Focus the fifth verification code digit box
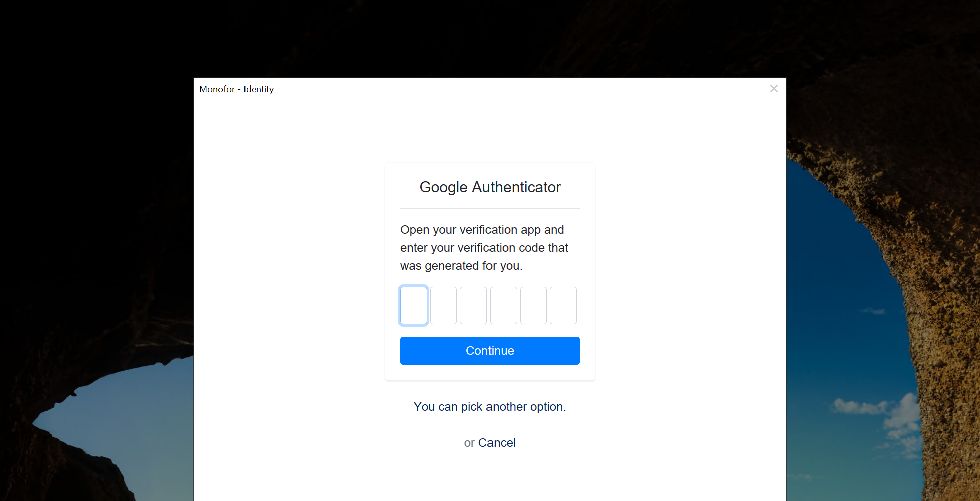Viewport: 980px width, 501px height. tap(533, 305)
